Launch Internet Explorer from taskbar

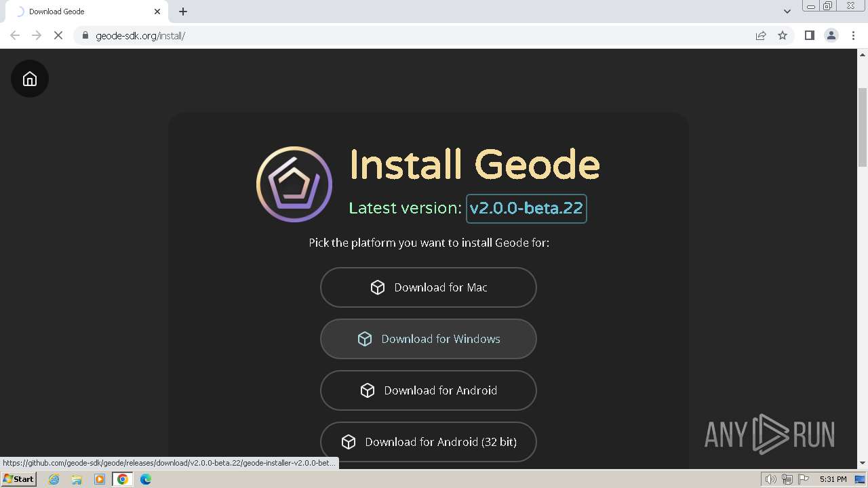54,479
